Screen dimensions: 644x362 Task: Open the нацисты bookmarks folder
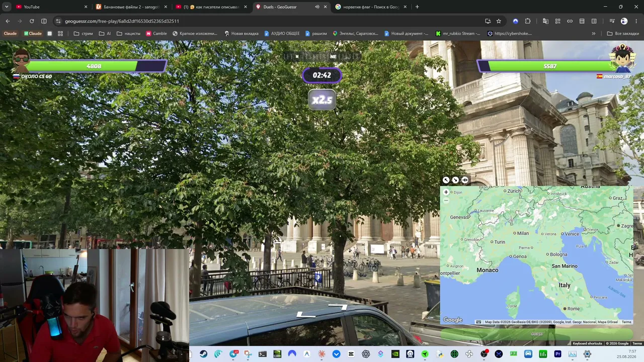coord(128,34)
